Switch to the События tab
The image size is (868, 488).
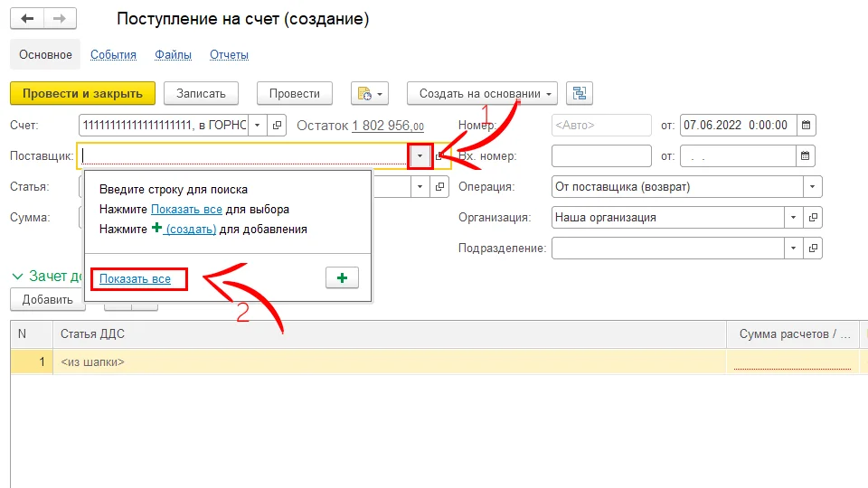point(113,54)
